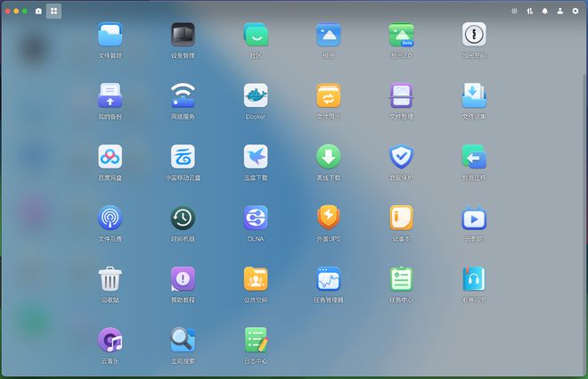This screenshot has height=379, width=588.
Task: Open 全局搜索 global search
Action: tap(183, 340)
